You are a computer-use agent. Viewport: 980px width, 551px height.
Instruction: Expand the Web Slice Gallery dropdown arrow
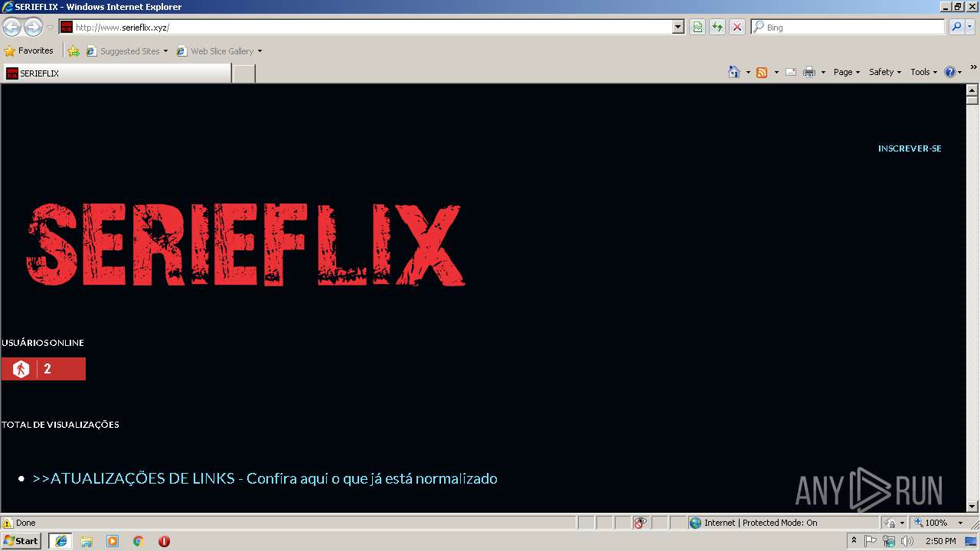[260, 51]
